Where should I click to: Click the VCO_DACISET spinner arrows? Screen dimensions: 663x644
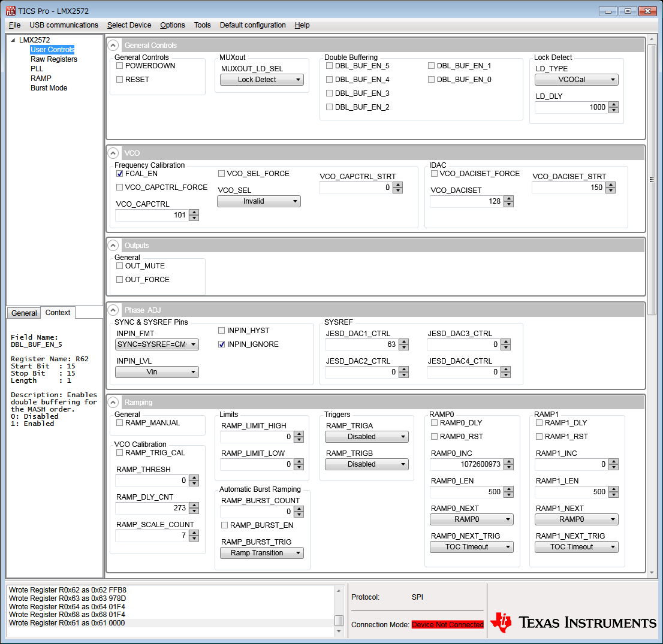pyautogui.click(x=509, y=201)
